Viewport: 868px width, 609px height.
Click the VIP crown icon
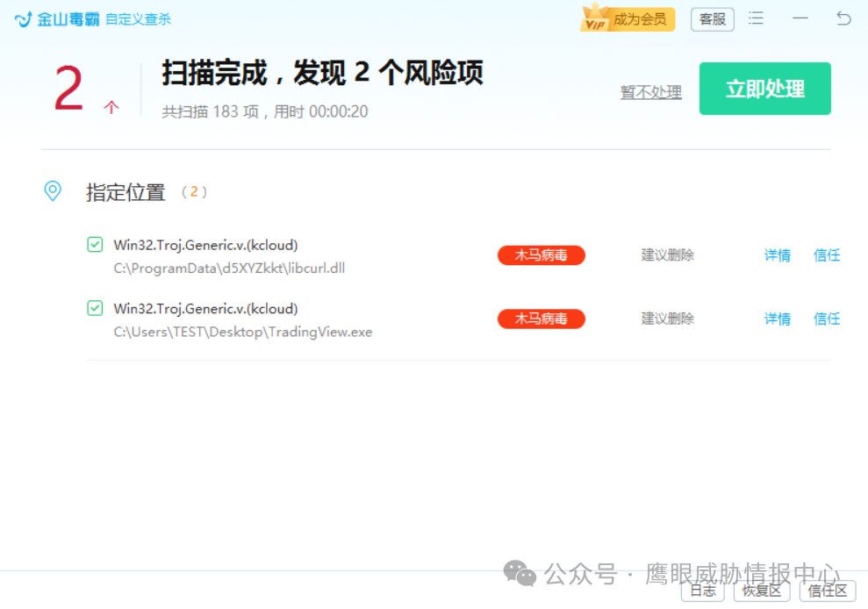(x=594, y=18)
